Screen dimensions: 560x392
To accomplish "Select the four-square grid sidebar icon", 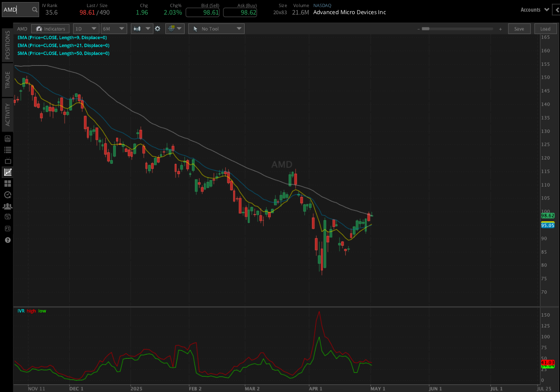I will [x=7, y=183].
